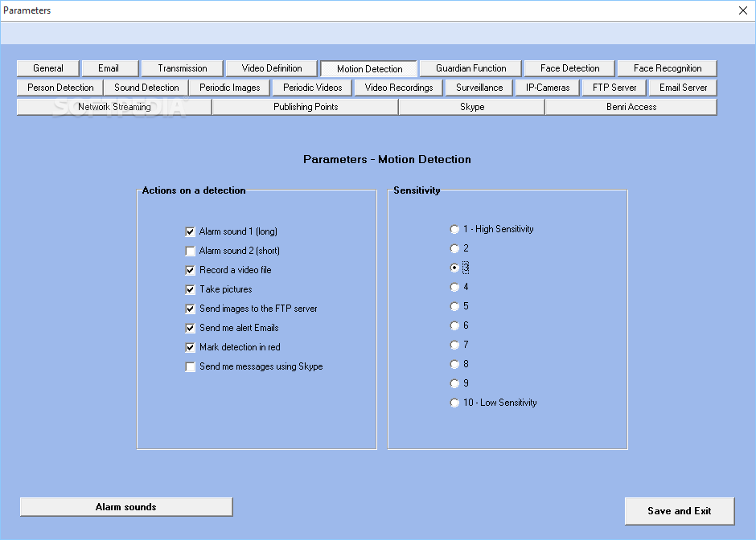Viewport: 756px width, 540px height.
Task: Open Benri Access tab
Action: tap(631, 107)
